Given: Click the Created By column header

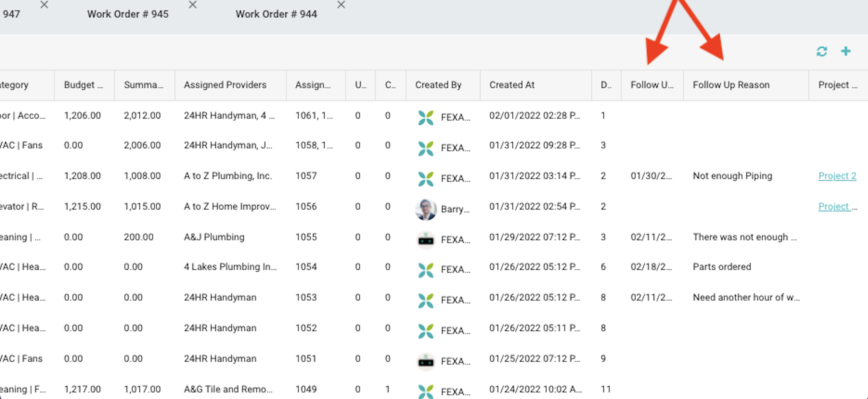Looking at the screenshot, I should click(438, 85).
